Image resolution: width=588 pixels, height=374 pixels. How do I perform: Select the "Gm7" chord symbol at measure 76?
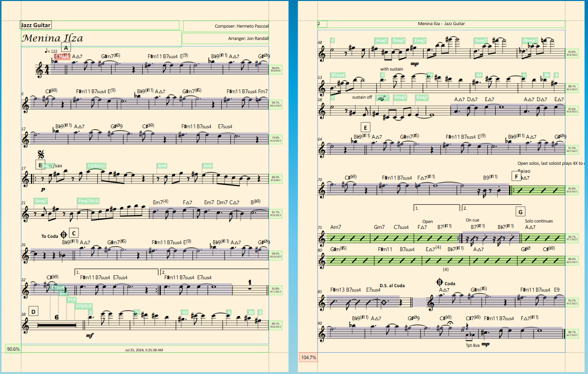(379, 227)
